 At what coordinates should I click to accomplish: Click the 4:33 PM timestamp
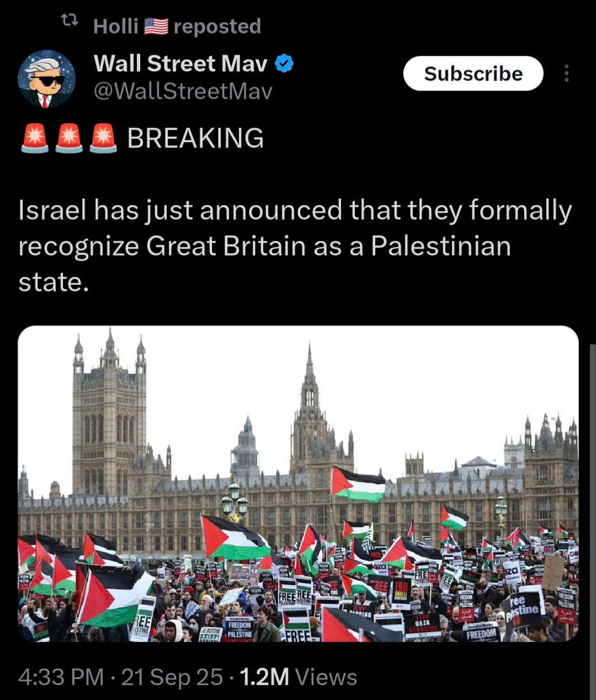coord(61,677)
